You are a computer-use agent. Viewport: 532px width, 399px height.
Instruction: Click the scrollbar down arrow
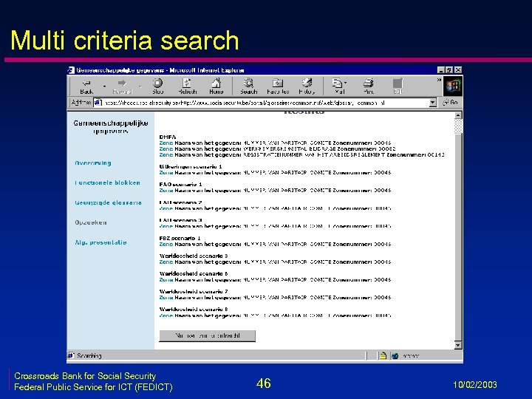(x=458, y=345)
